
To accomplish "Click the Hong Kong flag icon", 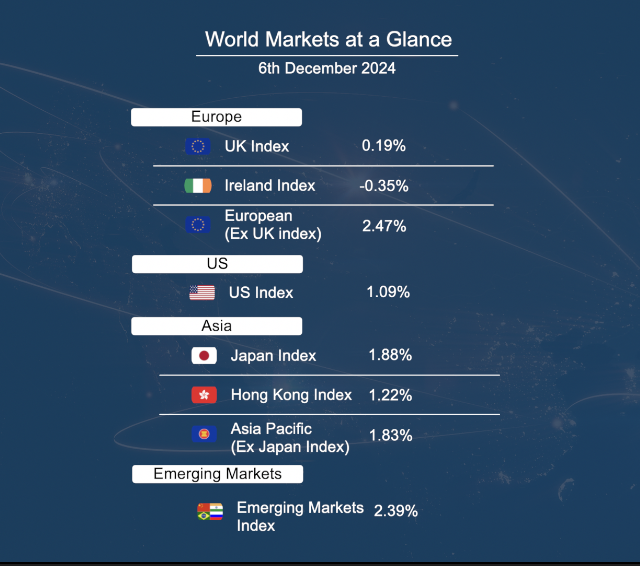I will pyautogui.click(x=204, y=395).
